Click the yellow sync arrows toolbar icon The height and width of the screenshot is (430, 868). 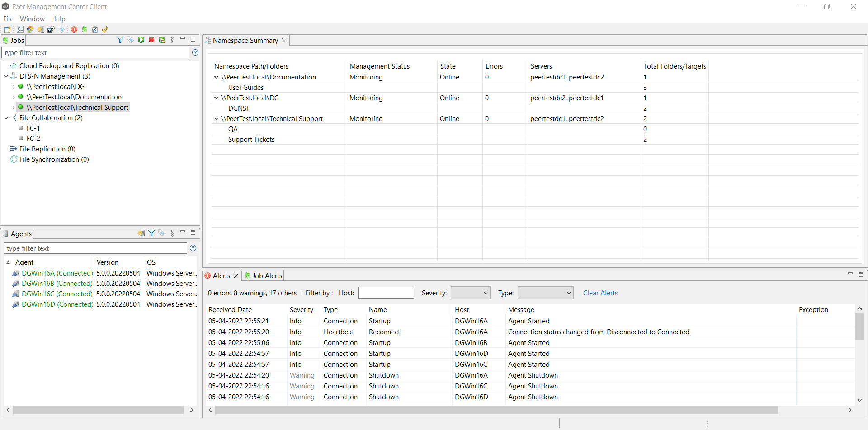[105, 29]
